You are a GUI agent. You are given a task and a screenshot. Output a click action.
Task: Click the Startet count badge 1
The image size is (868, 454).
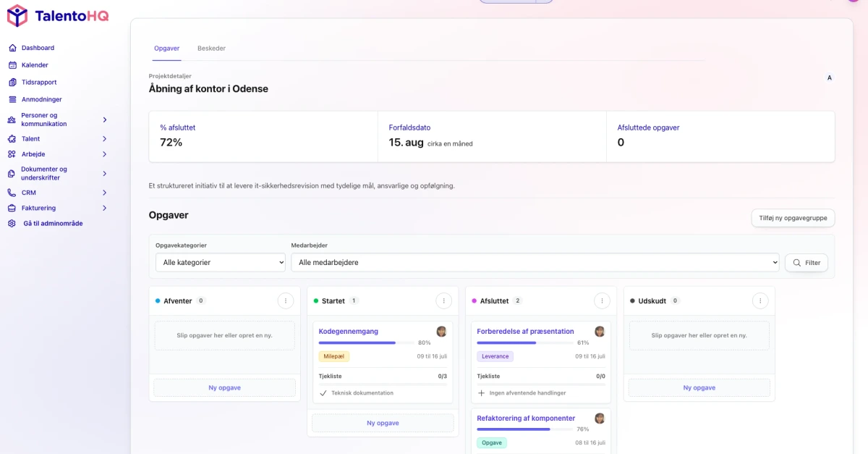(x=354, y=300)
